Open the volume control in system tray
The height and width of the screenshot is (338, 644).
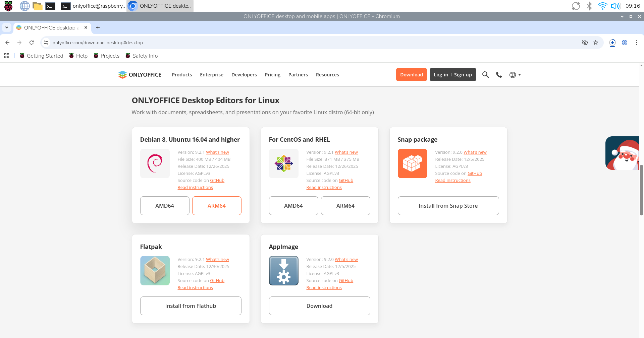(615, 6)
